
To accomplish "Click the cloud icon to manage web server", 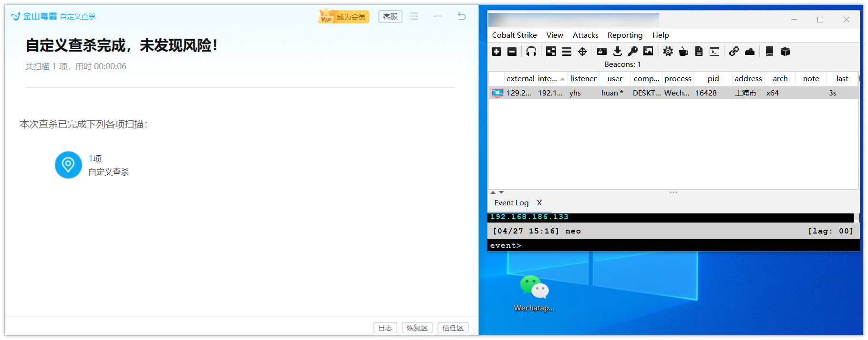I will tap(750, 52).
